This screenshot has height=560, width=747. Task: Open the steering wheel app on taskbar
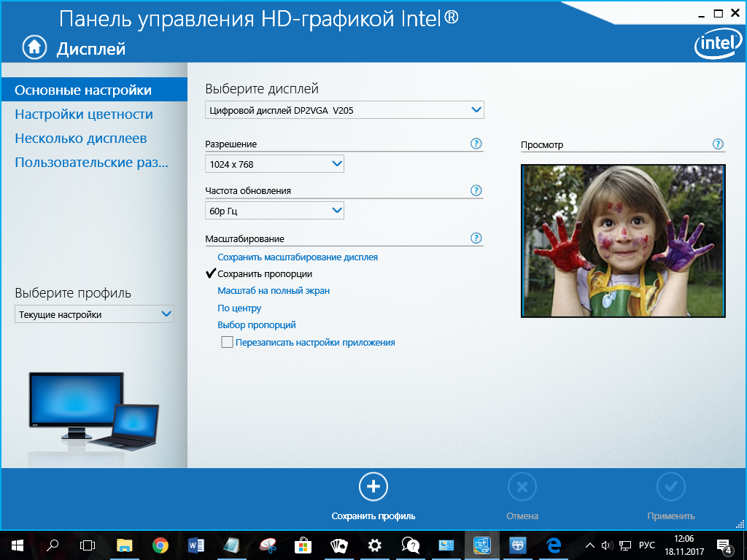[517, 545]
